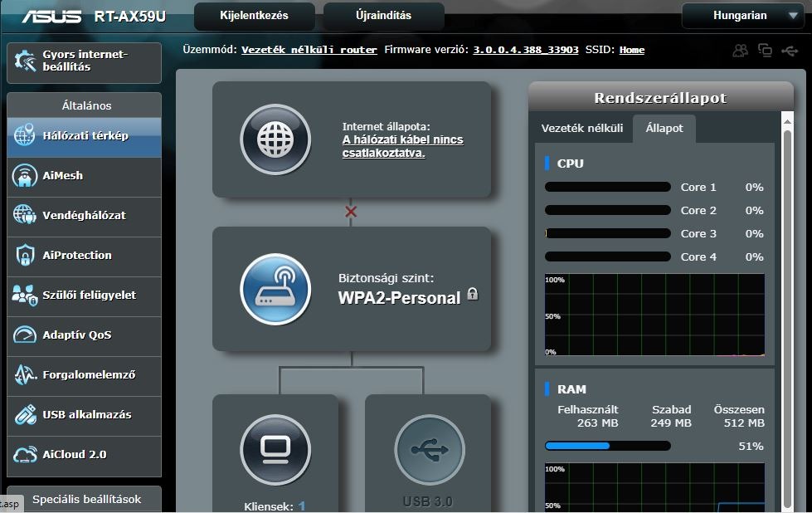812x513 pixels.
Task: Click the USB 3.0 device icon
Action: [x=430, y=450]
